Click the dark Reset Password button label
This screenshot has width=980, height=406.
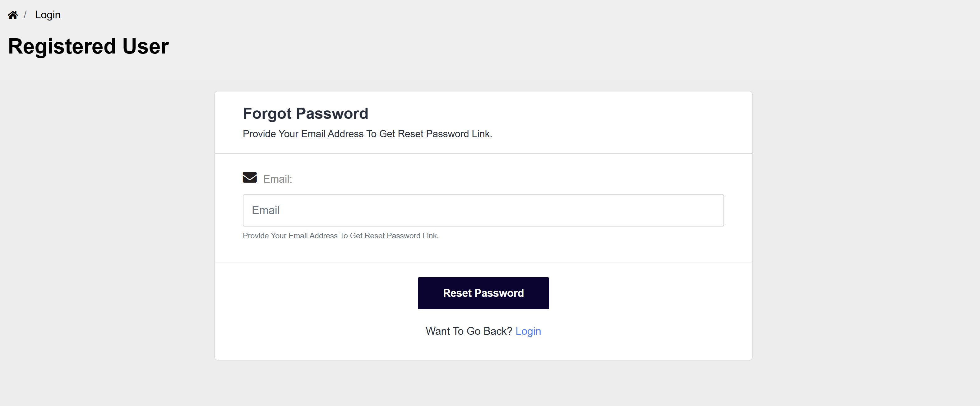point(483,293)
